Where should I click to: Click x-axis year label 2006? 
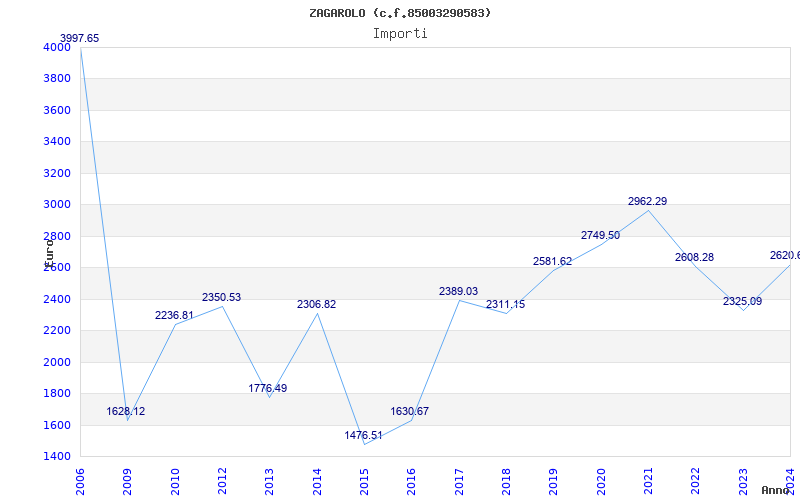tap(81, 481)
